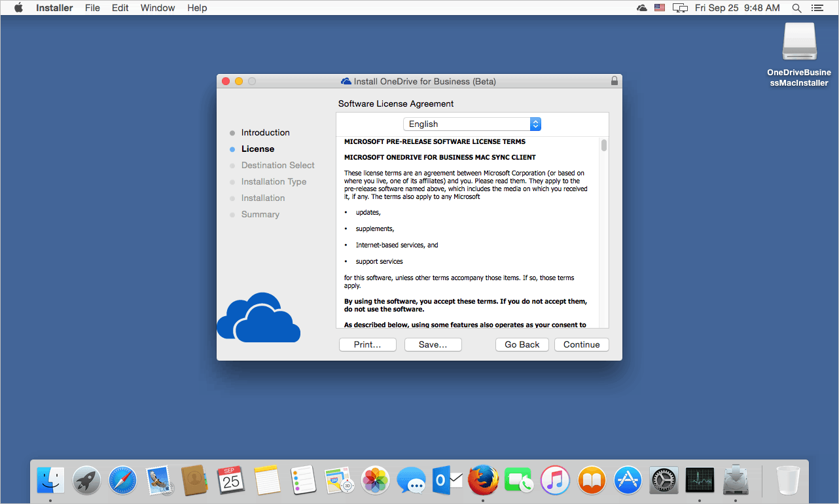839x504 pixels.
Task: Open iTunes music note icon
Action: (556, 480)
